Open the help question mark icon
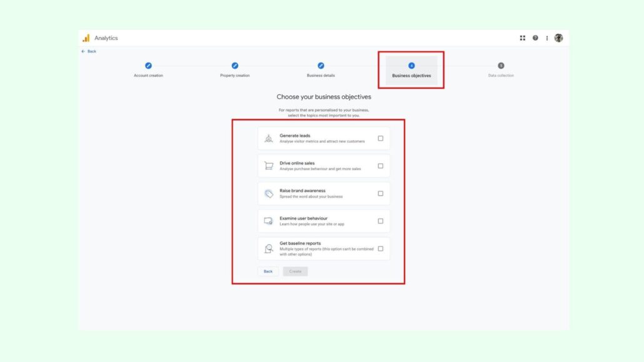644x362 pixels. click(535, 38)
